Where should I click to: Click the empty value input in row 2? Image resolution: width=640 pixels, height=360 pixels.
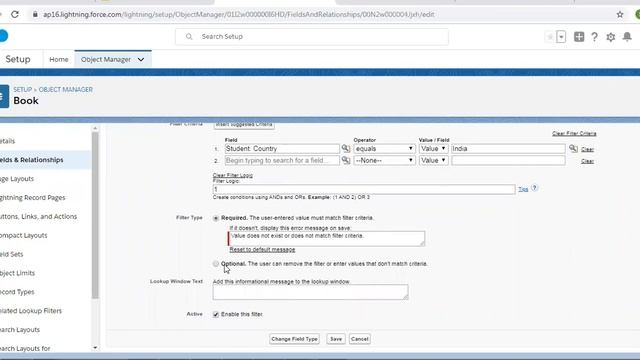[508, 160]
